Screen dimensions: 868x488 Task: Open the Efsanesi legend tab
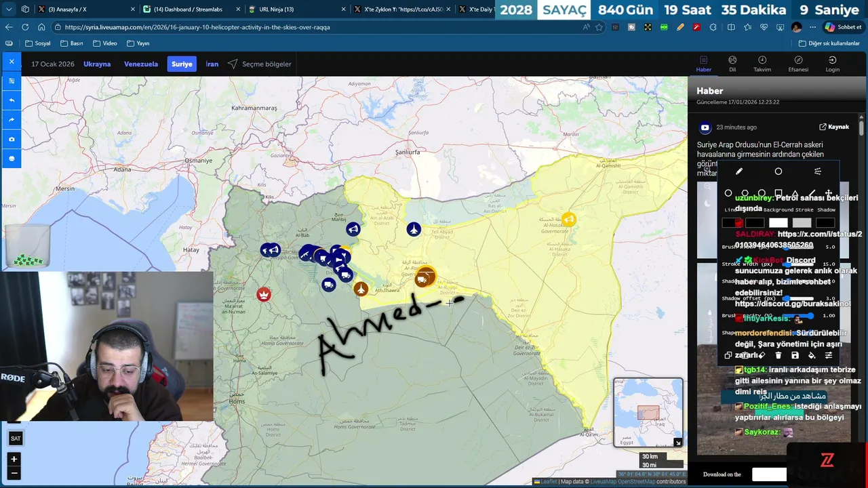(x=798, y=64)
